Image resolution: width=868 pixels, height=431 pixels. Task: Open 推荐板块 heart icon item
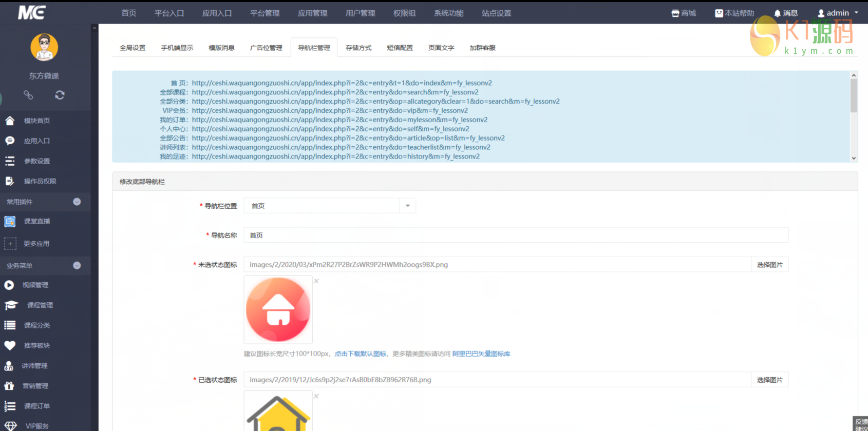click(x=10, y=345)
